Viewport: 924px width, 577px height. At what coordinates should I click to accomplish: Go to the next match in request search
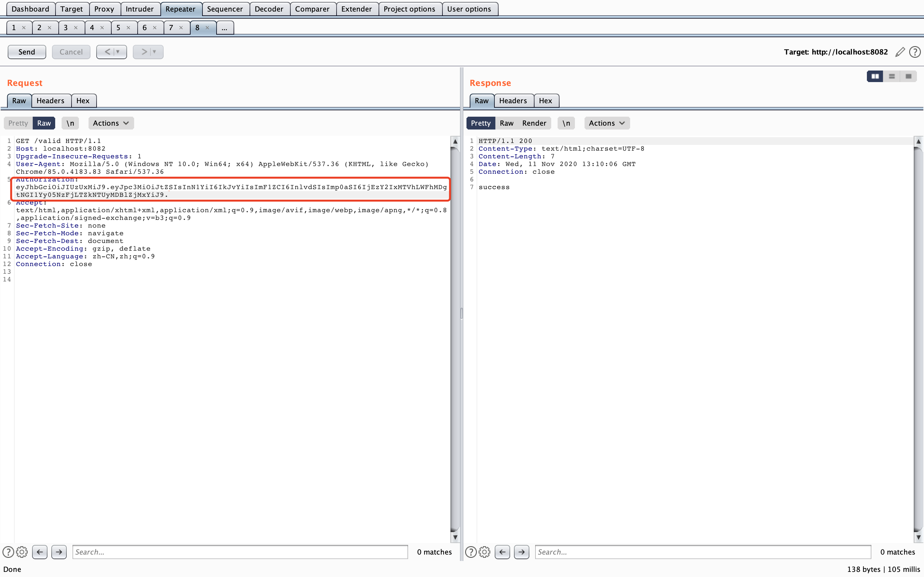pyautogui.click(x=59, y=552)
